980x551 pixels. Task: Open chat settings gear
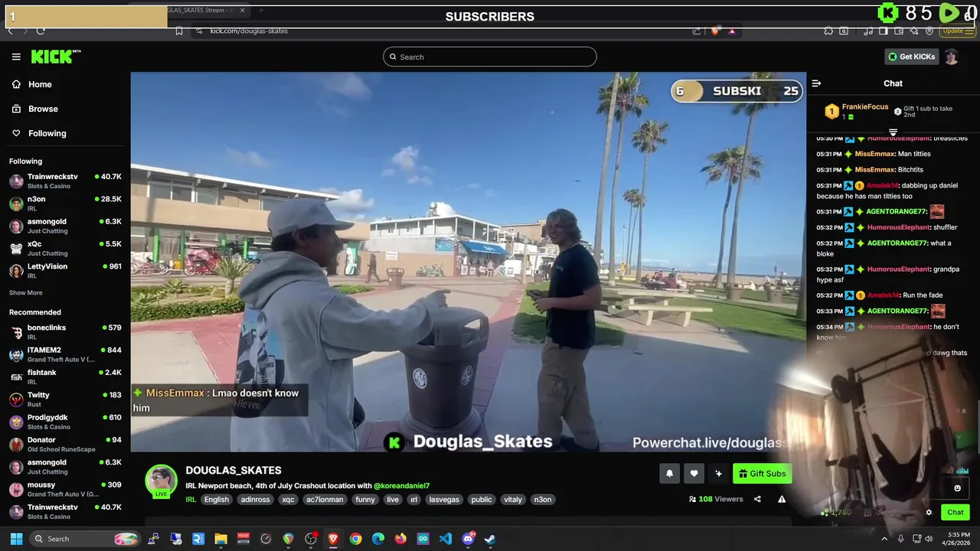[929, 513]
